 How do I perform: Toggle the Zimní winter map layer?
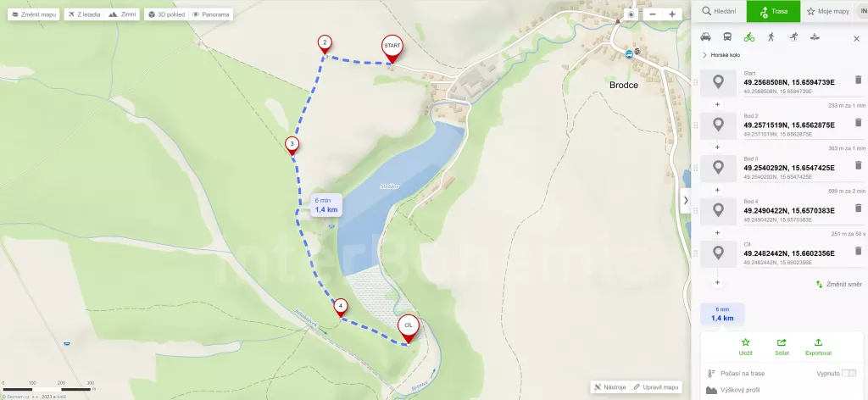coord(122,14)
